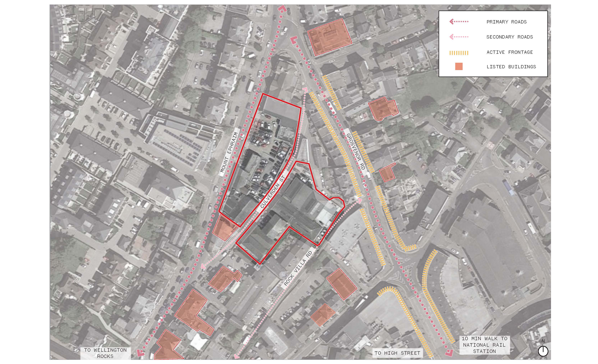This screenshot has width=598, height=364.
Task: Click the Listed Buildings legend label
Action: pyautogui.click(x=511, y=67)
